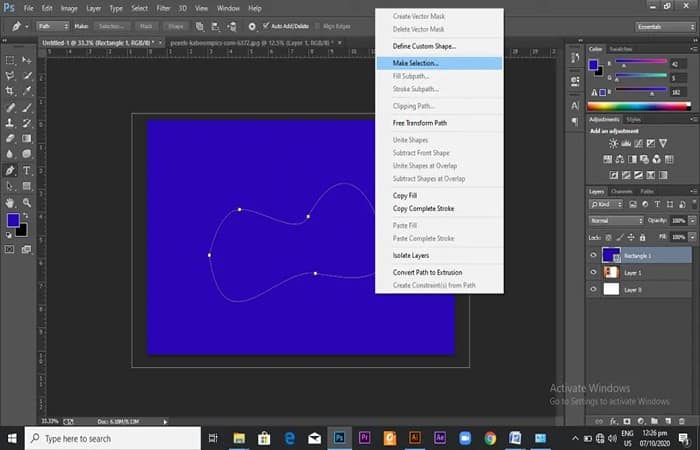Select the Hand tool
This screenshot has height=450, width=700.
pyautogui.click(x=10, y=203)
